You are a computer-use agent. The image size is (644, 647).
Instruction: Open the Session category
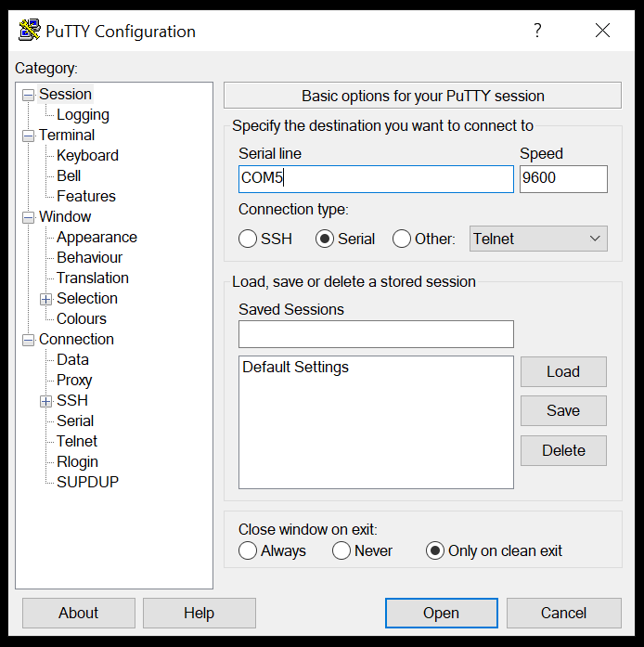click(x=65, y=94)
